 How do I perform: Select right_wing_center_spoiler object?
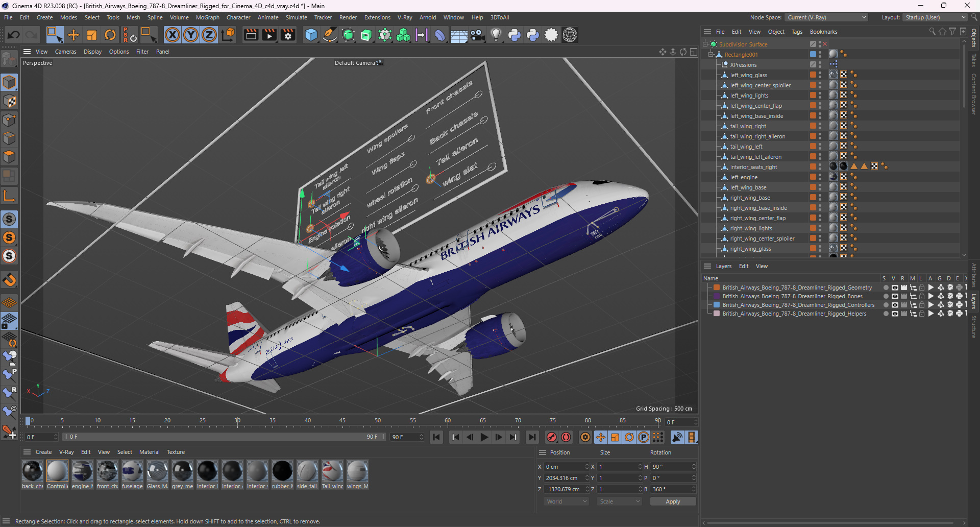coord(762,238)
